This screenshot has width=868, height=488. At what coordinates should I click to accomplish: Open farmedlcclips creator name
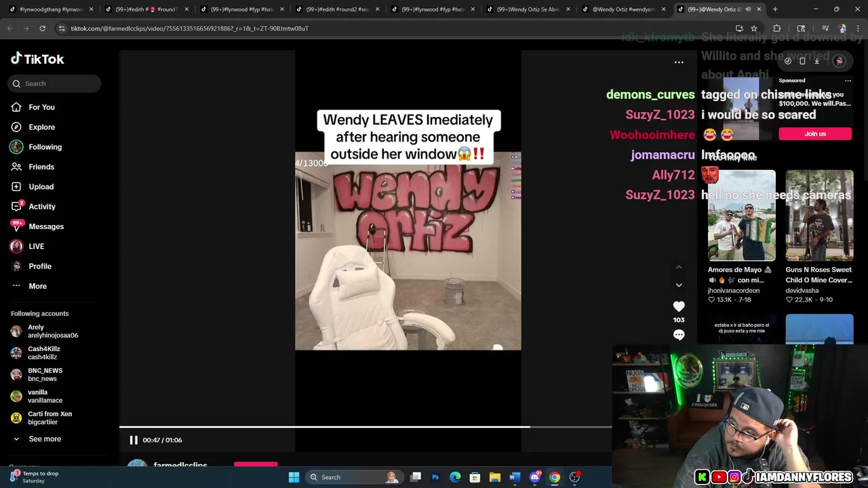[180, 466]
